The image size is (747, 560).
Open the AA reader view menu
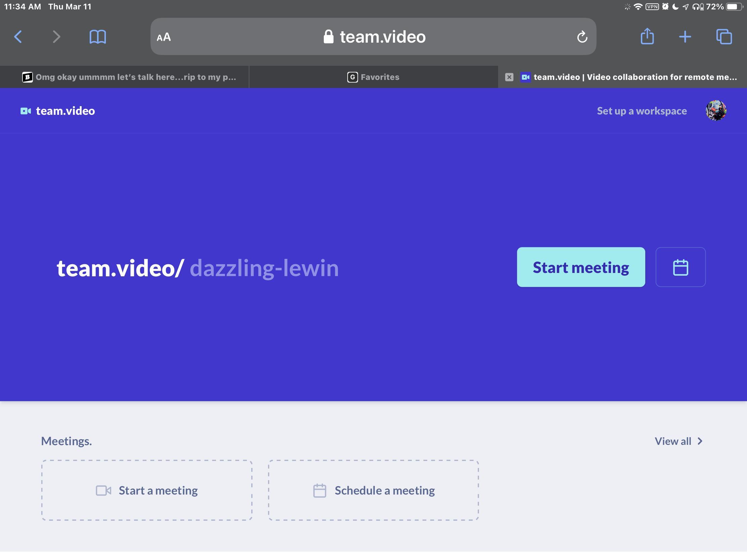click(164, 37)
